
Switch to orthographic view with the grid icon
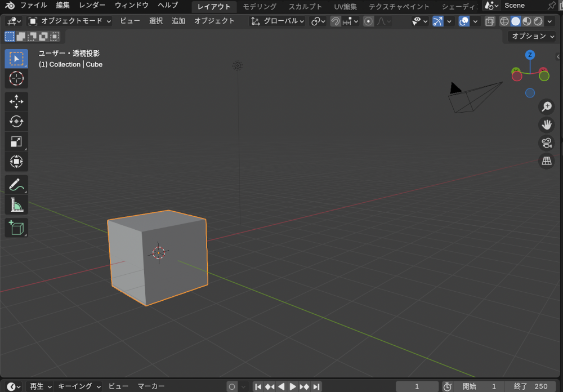click(x=546, y=161)
